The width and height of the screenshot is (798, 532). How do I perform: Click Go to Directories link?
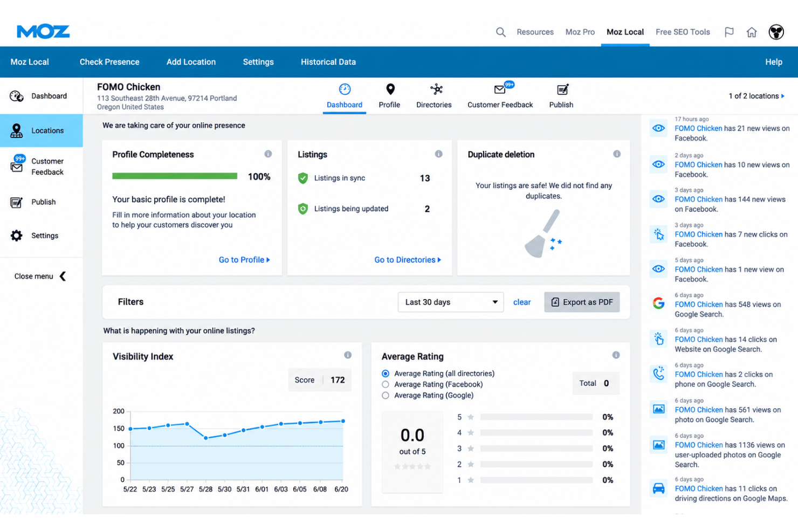pos(408,260)
